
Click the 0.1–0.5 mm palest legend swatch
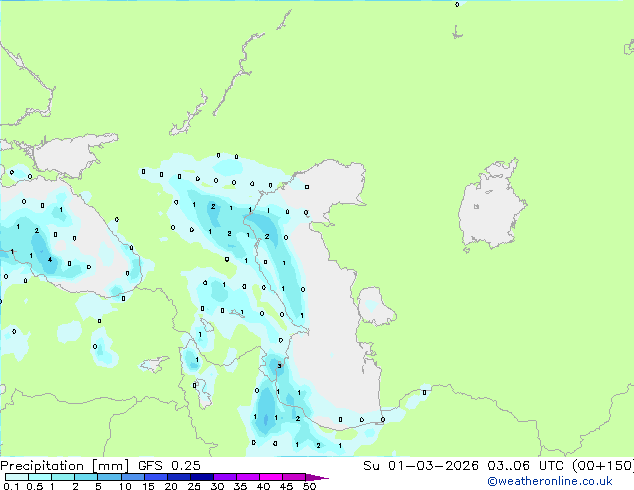[x=17, y=477]
